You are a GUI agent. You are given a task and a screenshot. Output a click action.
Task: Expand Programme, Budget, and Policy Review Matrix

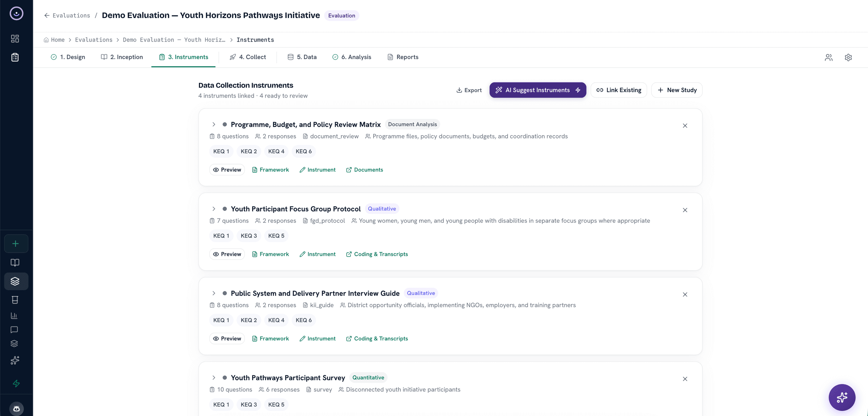(214, 124)
